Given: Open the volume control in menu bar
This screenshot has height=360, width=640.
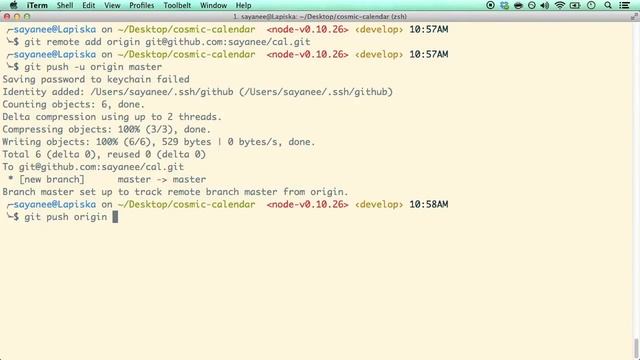Looking at the screenshot, I should tap(545, 5).
